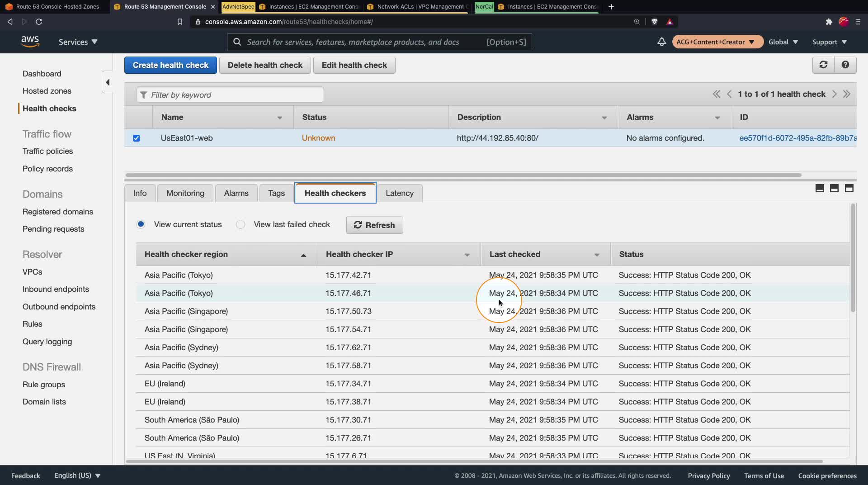Collapse the left navigation panel arrow

pyautogui.click(x=108, y=82)
